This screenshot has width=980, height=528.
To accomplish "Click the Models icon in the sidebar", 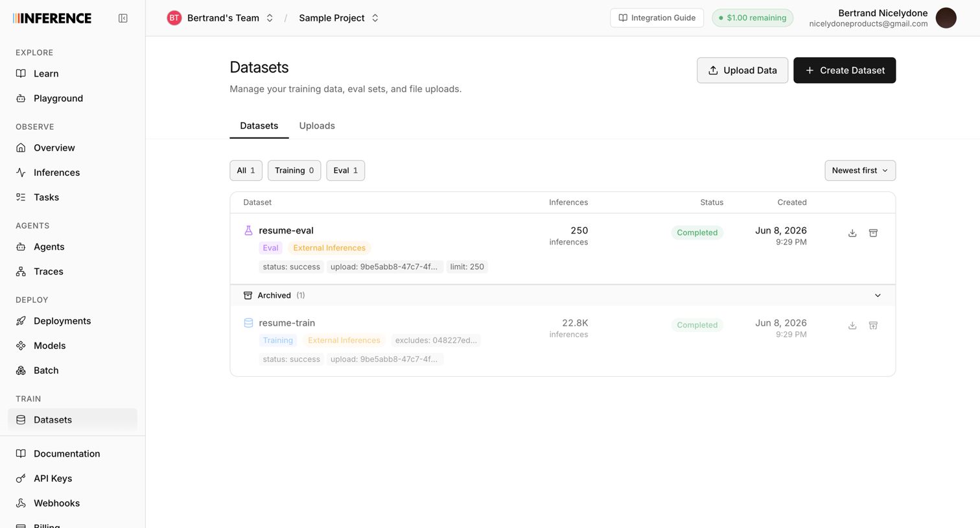I will coord(21,346).
